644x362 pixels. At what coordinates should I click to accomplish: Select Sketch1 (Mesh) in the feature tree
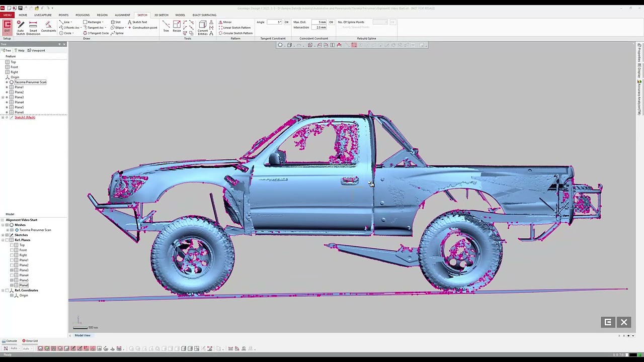(x=25, y=117)
